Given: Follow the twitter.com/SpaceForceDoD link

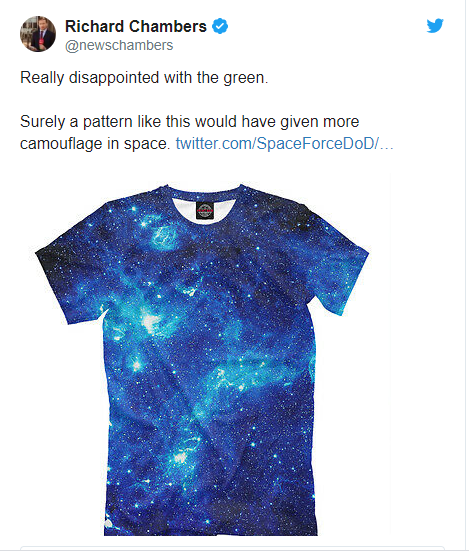Looking at the screenshot, I should pyautogui.click(x=285, y=143).
